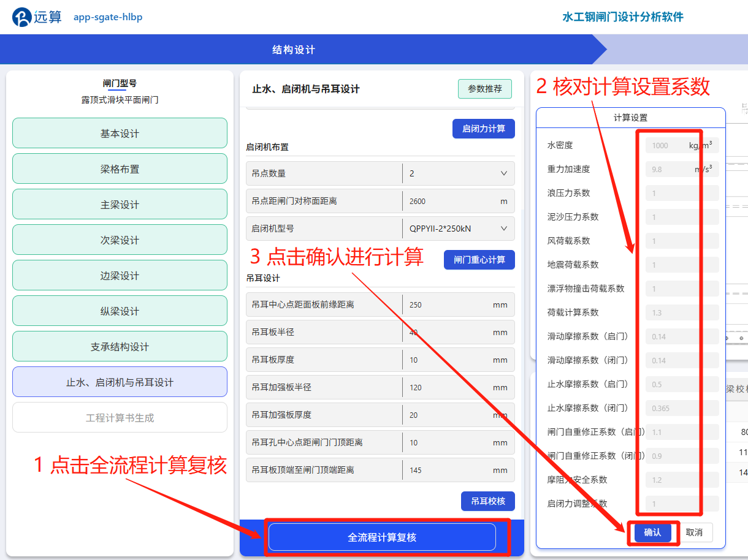Open the 吊点数量 dropdown
Viewport: 748px width, 560px height.
click(458, 173)
